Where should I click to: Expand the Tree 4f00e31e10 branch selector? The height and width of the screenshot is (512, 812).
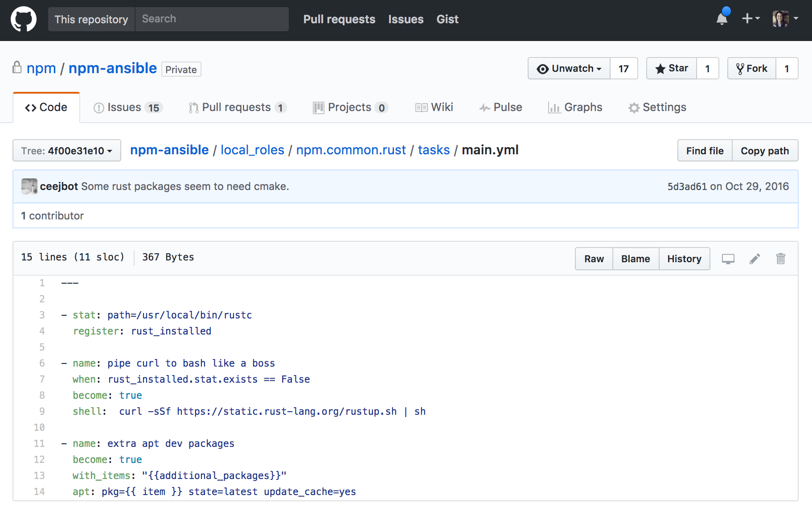point(67,151)
